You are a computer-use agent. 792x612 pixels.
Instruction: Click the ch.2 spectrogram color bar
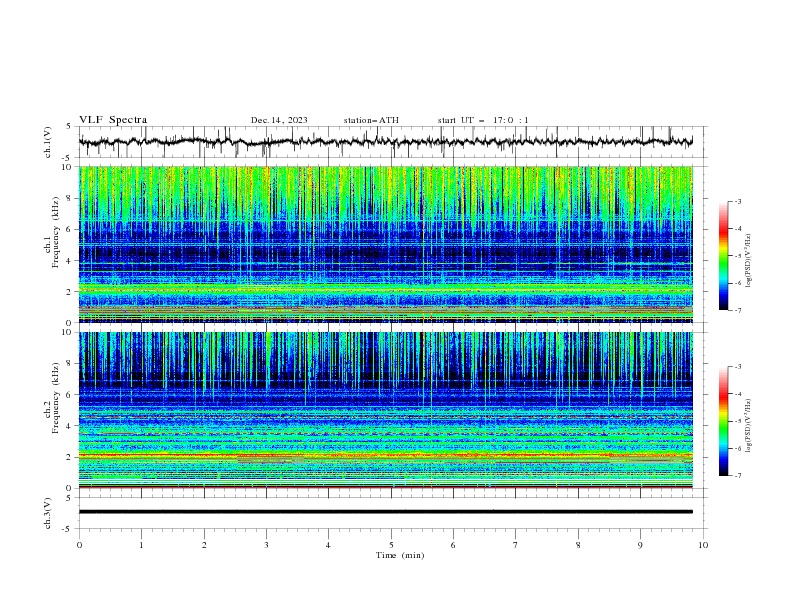(x=723, y=421)
